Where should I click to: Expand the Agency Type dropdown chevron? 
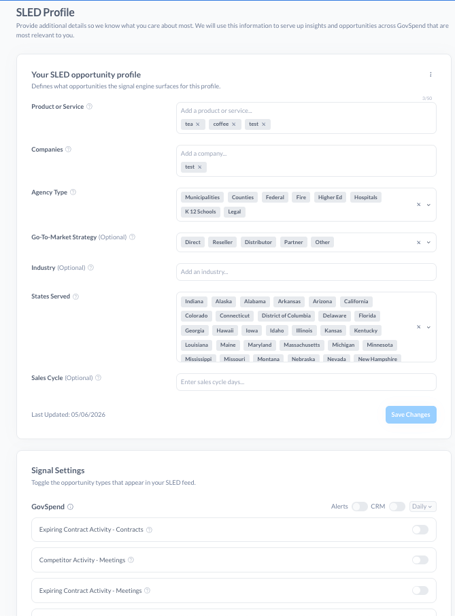pos(429,205)
